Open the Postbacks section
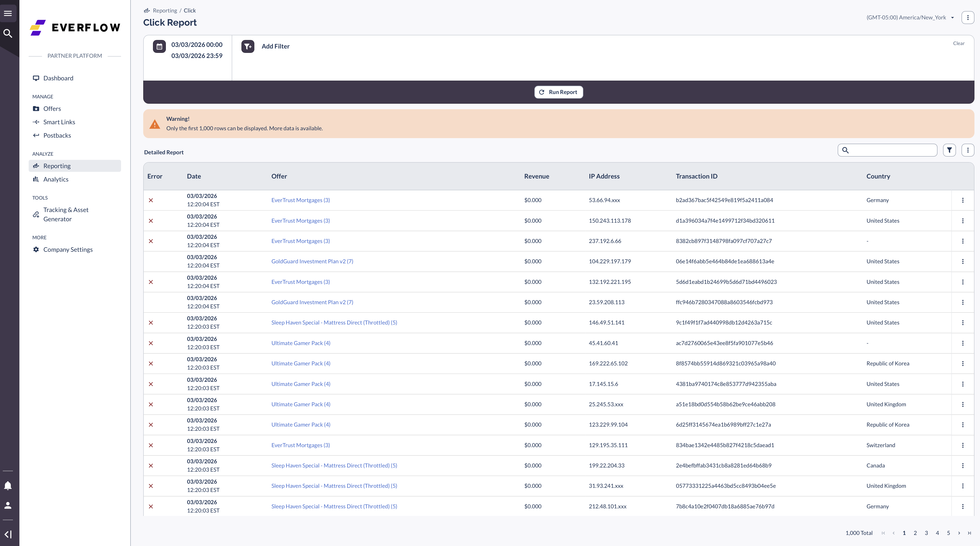Image resolution: width=980 pixels, height=546 pixels. 57,135
